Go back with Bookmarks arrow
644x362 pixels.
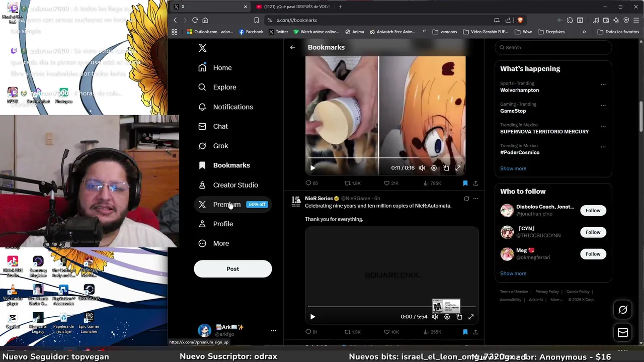pos(292,47)
